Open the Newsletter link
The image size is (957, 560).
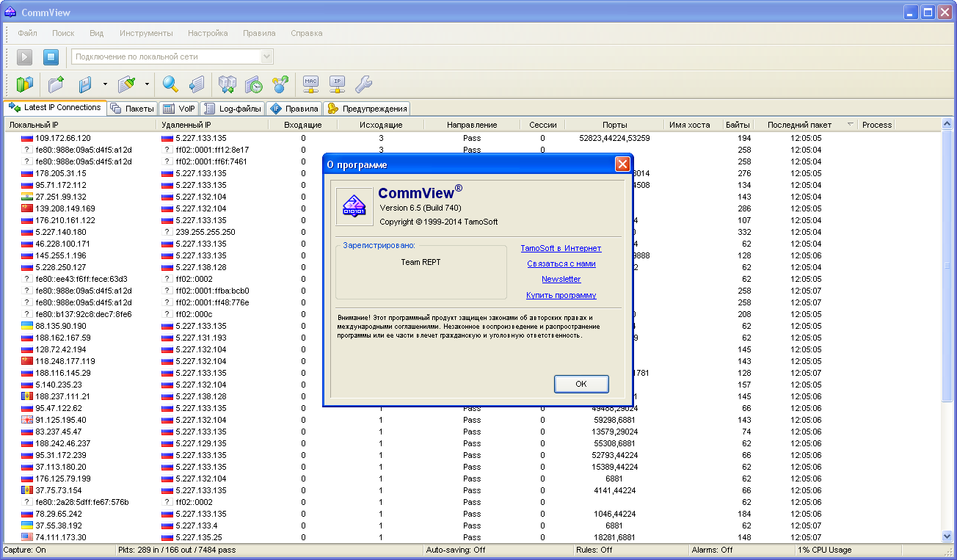561,279
